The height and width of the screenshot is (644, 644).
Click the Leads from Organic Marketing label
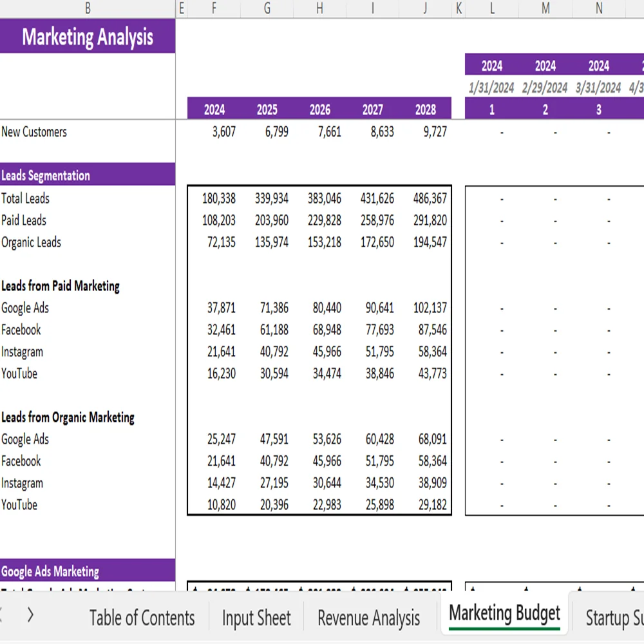tap(68, 417)
